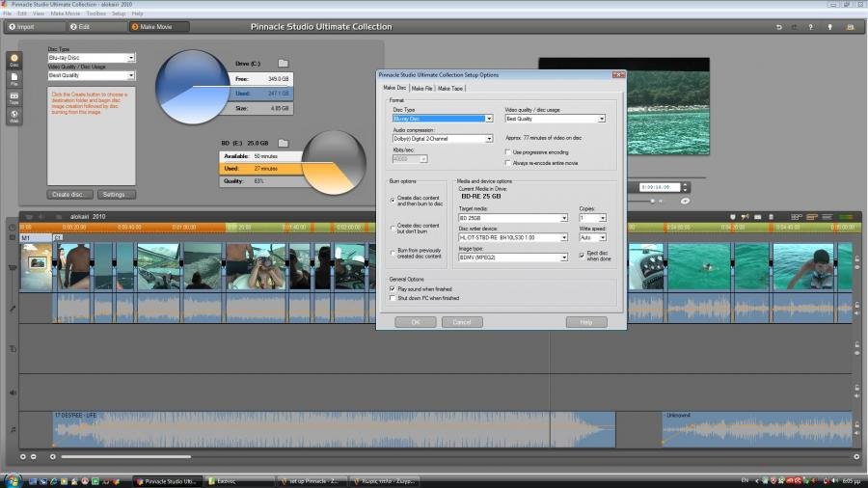The width and height of the screenshot is (868, 488).
Task: Open the Setup menu
Action: tap(119, 14)
